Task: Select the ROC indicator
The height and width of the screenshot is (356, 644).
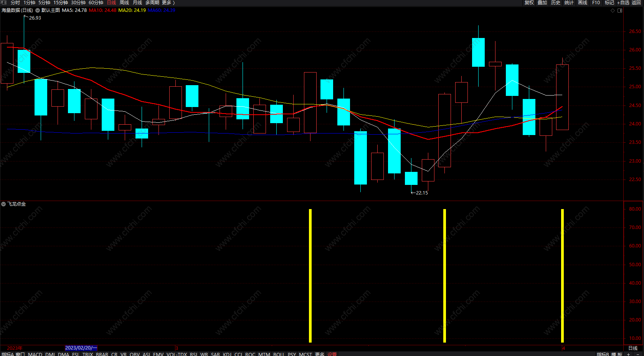Action: coord(250,354)
